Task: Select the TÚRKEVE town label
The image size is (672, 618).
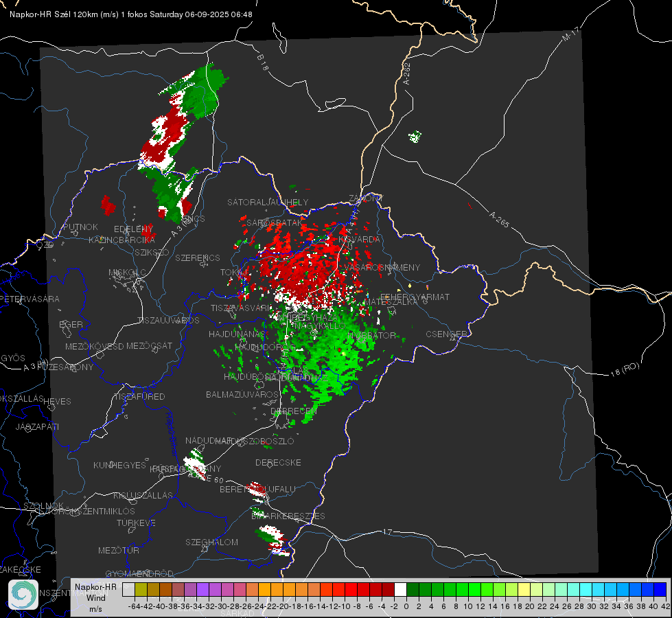Action: (x=136, y=523)
